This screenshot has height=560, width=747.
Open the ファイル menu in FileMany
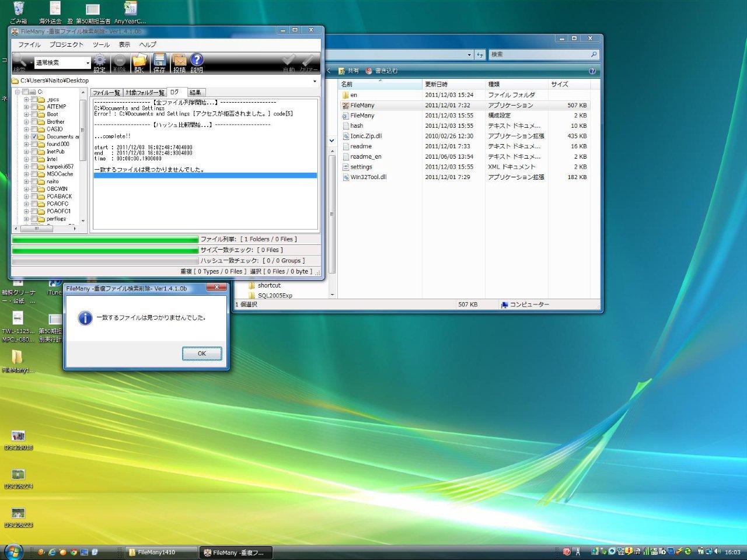pyautogui.click(x=29, y=44)
